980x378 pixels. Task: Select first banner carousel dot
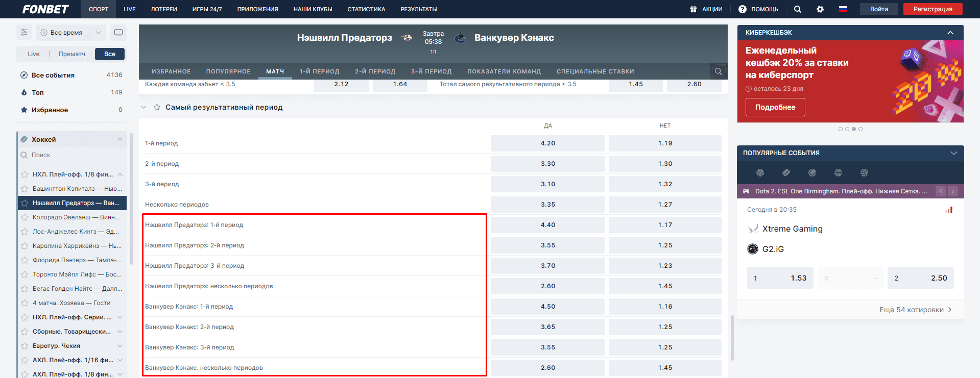click(841, 129)
